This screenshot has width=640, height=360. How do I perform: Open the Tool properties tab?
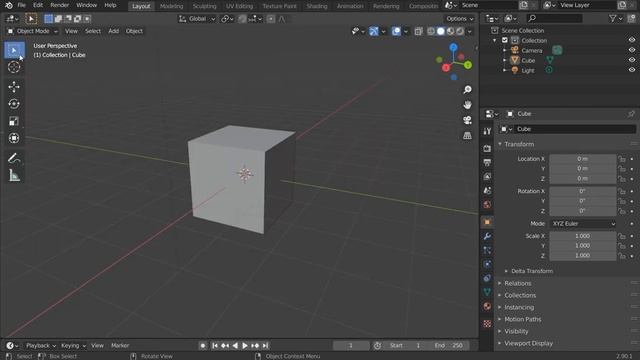tap(487, 131)
